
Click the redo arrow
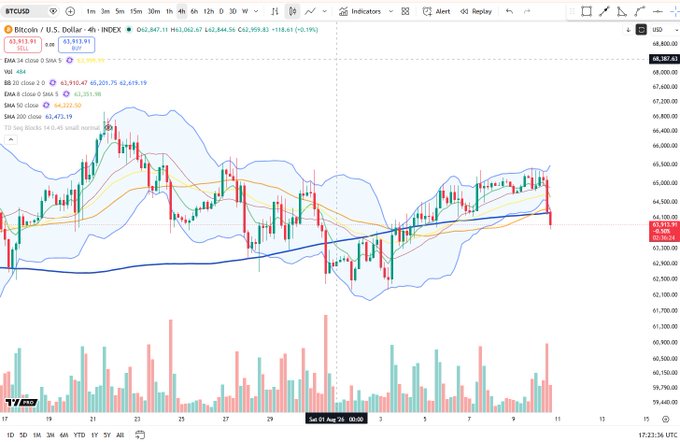[x=527, y=11]
